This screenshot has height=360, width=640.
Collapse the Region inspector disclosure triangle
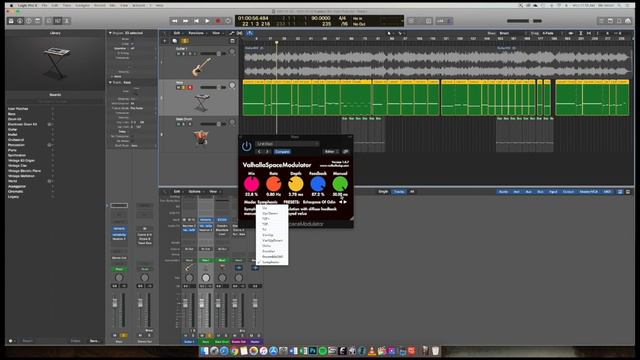[110, 33]
